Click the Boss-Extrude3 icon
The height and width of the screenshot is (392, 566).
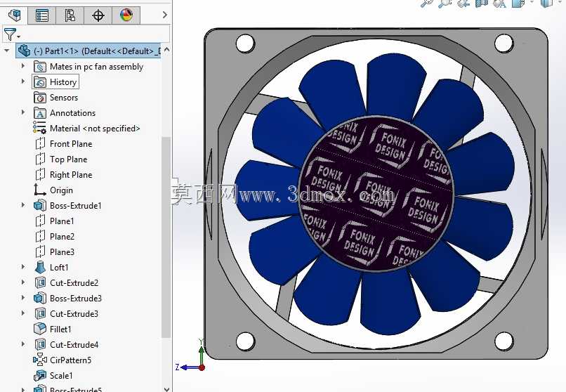[40, 298]
